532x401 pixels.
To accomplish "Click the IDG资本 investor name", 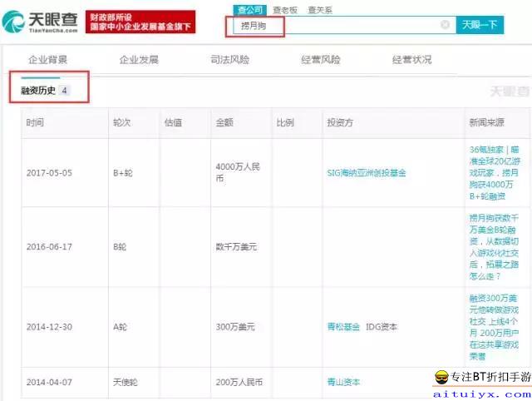I will (382, 327).
